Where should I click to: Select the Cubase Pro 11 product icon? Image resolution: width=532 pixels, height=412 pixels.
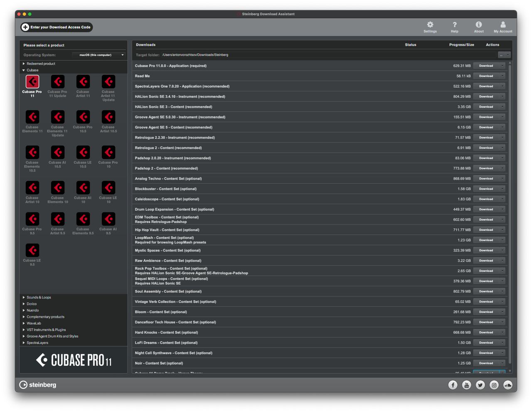(32, 82)
